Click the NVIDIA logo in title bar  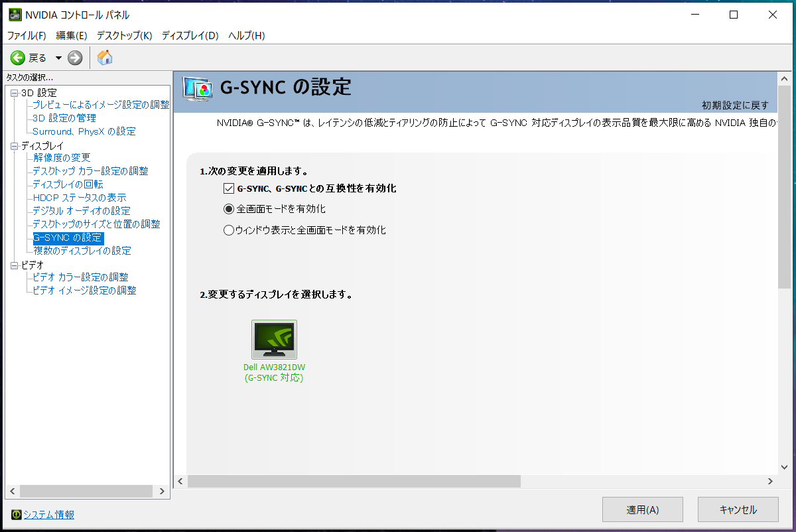click(x=15, y=15)
